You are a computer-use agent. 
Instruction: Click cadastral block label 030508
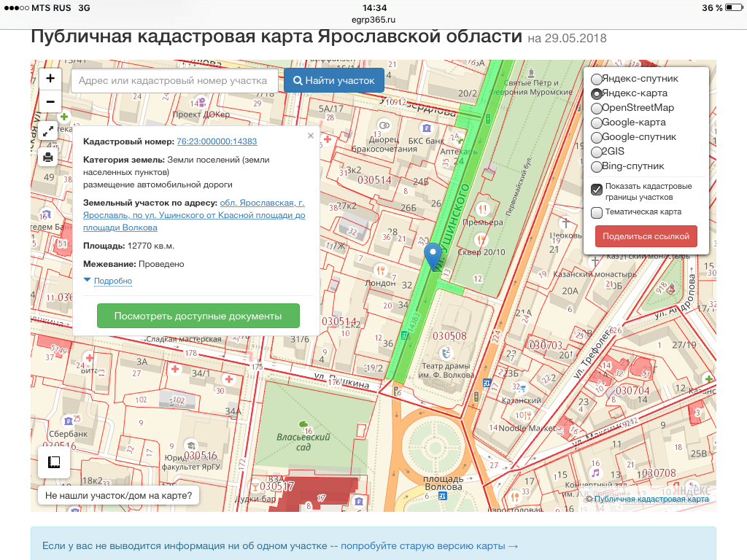click(x=449, y=336)
